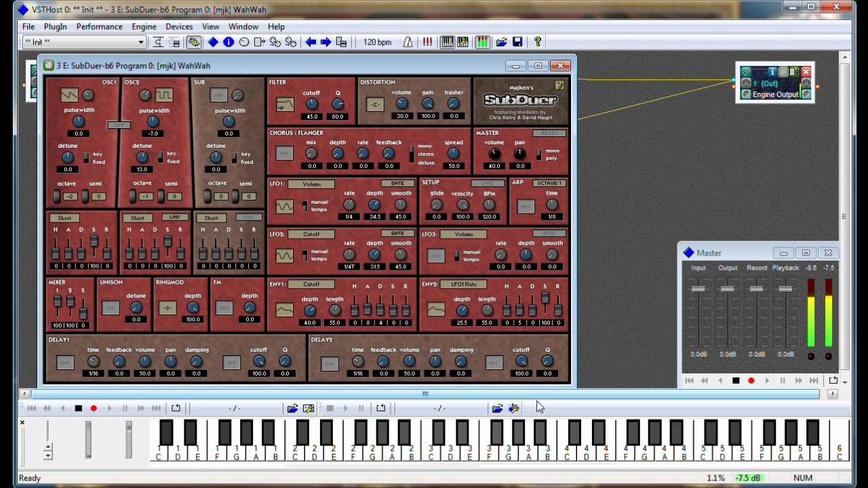This screenshot has height=488, width=868.
Task: Toggle the keyboard bar toolbar icon
Action: click(x=448, y=42)
